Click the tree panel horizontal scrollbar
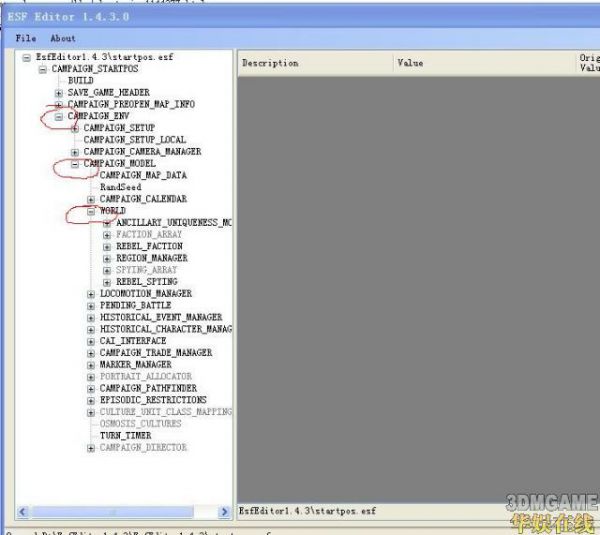 [125, 511]
